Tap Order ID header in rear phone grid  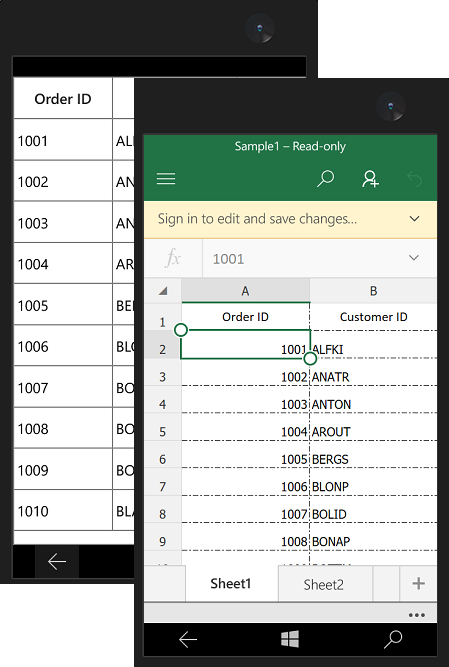[63, 99]
